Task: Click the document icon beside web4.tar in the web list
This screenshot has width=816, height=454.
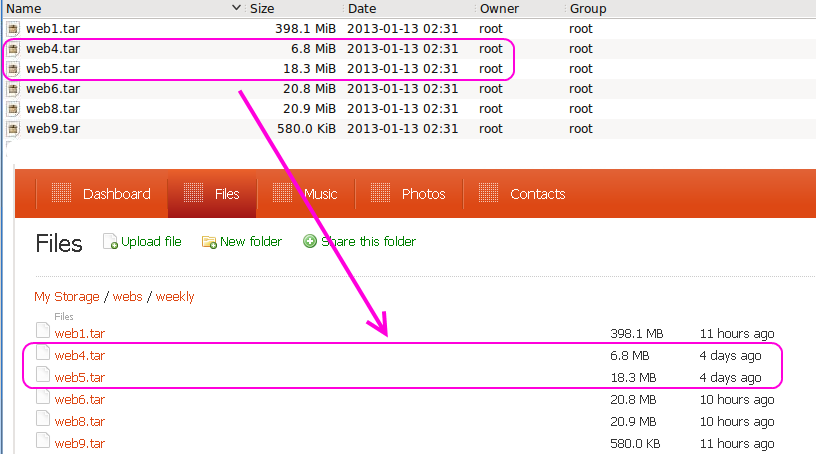Action: [43, 352]
